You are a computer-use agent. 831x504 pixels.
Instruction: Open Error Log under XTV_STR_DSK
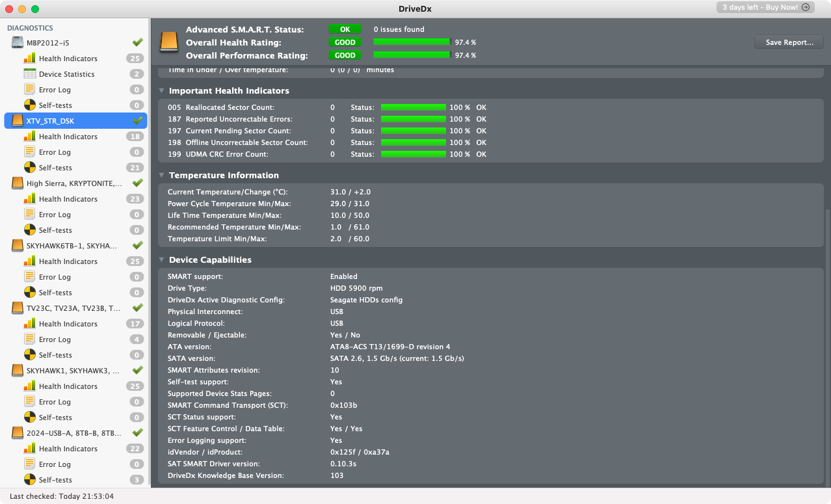point(55,152)
